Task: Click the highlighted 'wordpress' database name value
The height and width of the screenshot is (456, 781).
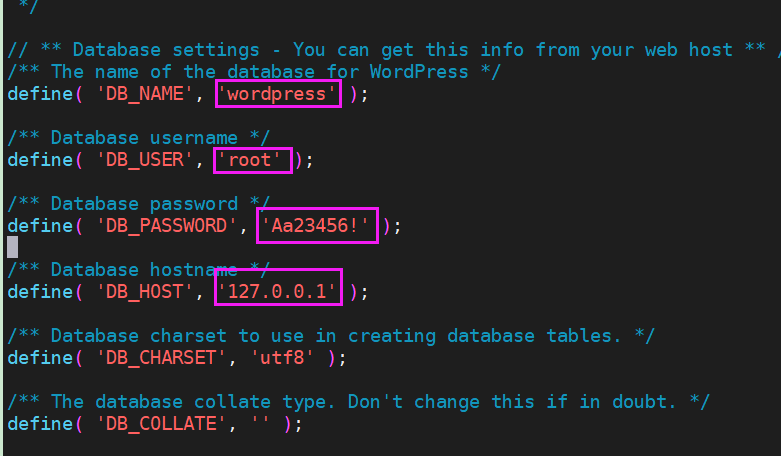Action: click(278, 94)
